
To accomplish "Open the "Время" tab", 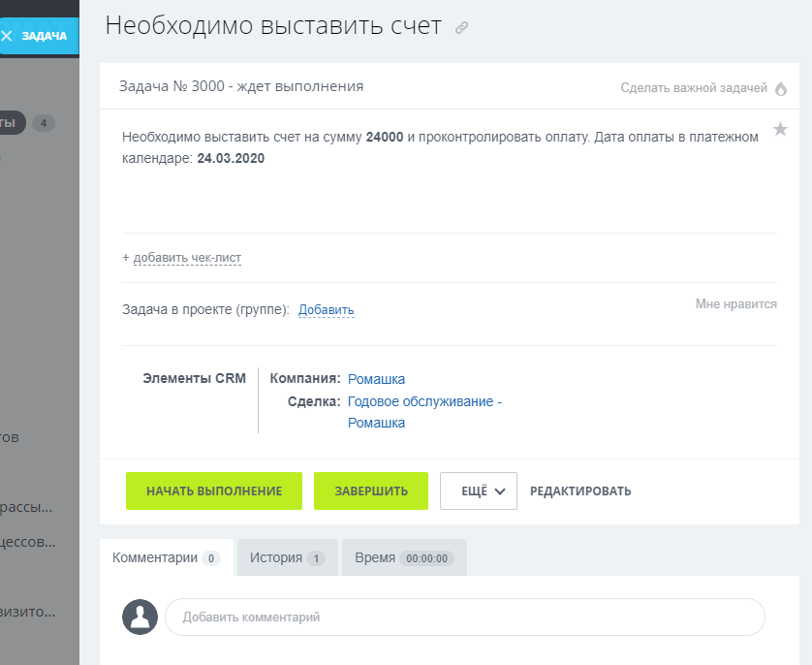I will pos(404,558).
